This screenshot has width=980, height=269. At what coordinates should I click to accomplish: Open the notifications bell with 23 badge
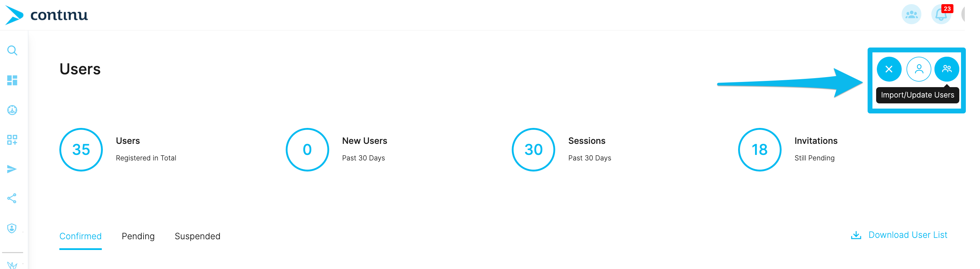click(941, 15)
